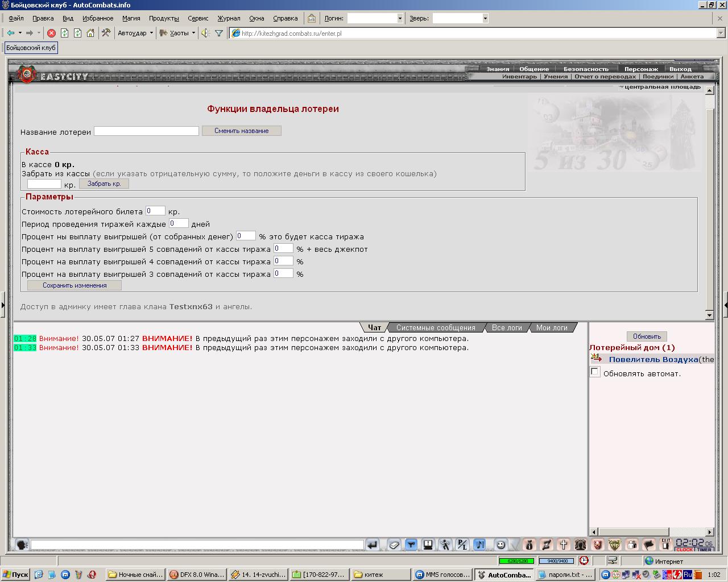
Task: Open the Анкета link in the game header
Action: coord(692,76)
